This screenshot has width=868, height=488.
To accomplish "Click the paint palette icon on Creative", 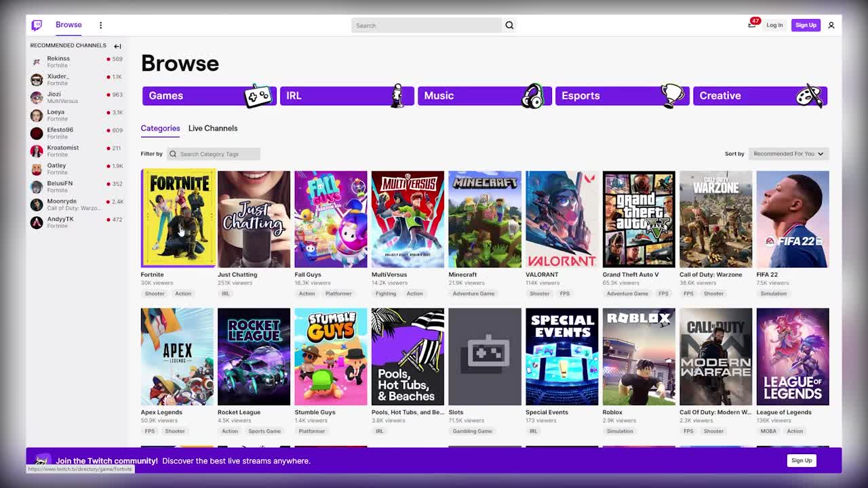I will coord(809,96).
